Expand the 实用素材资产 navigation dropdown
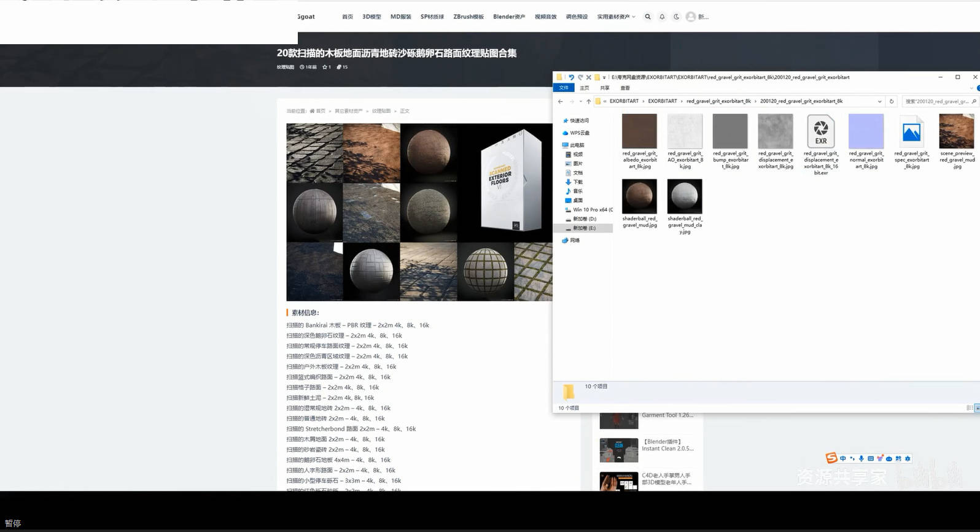 pos(616,17)
